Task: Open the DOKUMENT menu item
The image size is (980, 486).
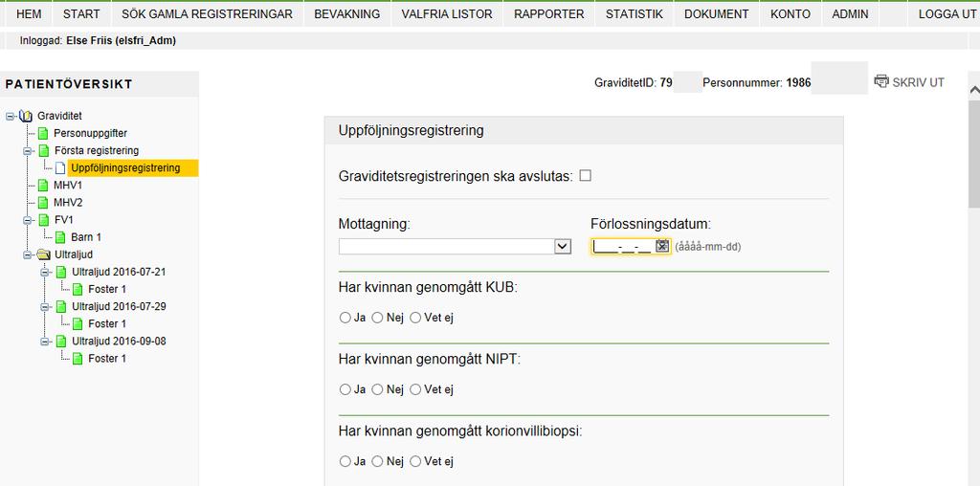Action: (x=716, y=13)
